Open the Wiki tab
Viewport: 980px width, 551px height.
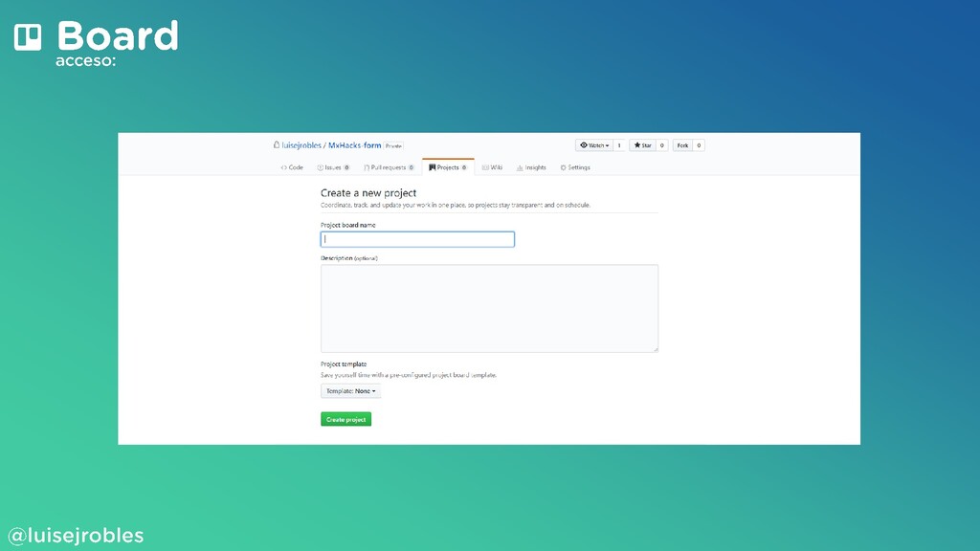click(x=493, y=167)
